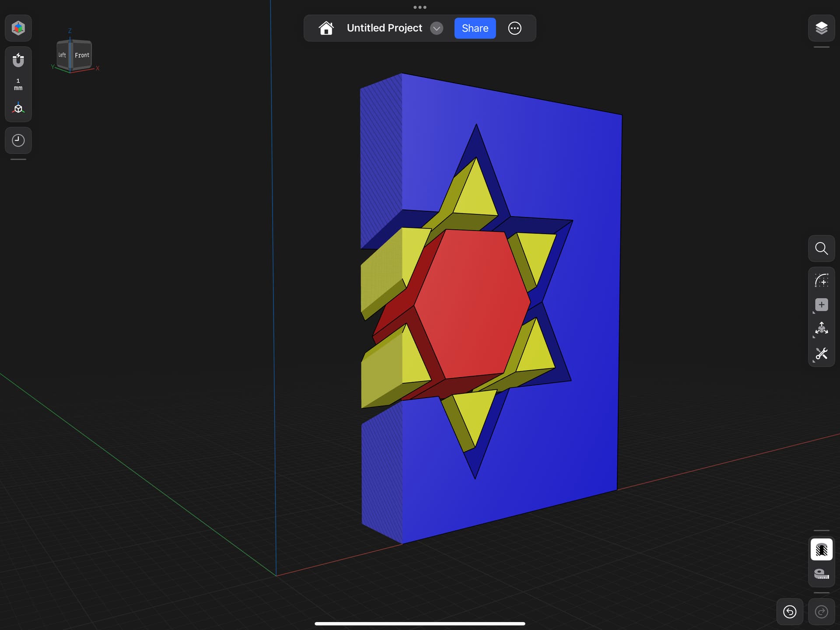
Task: Open the history clock icon
Action: pyautogui.click(x=18, y=140)
